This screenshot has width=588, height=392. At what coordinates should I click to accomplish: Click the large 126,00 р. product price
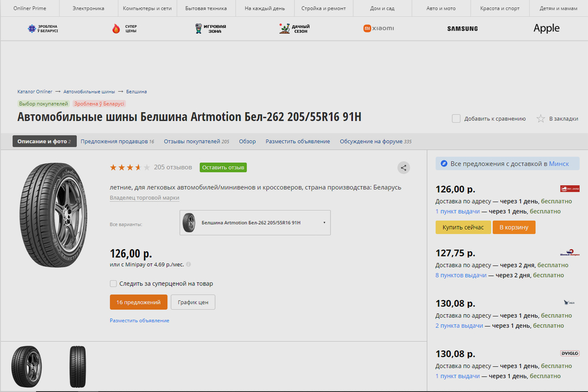click(131, 253)
